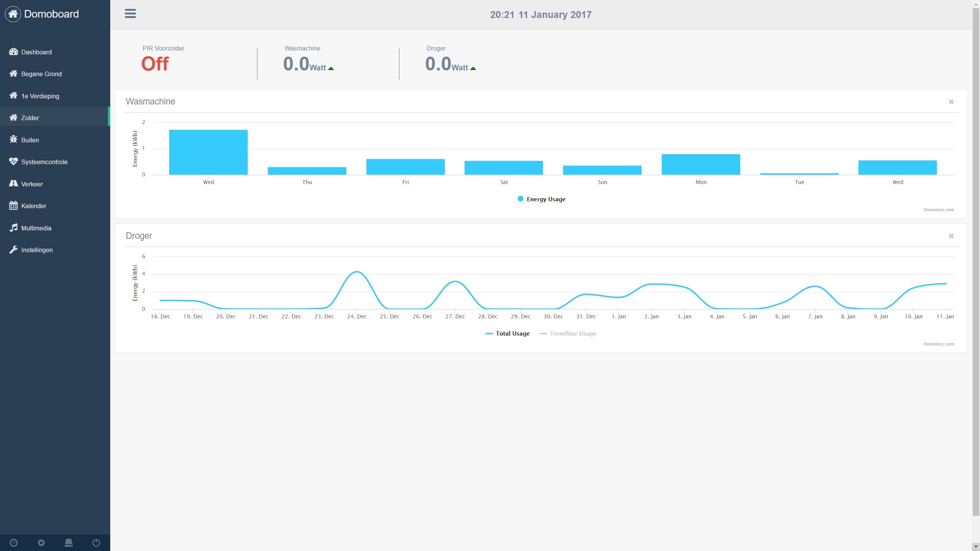Image resolution: width=980 pixels, height=551 pixels.
Task: Click the page scrollbar down arrow
Action: (976, 547)
